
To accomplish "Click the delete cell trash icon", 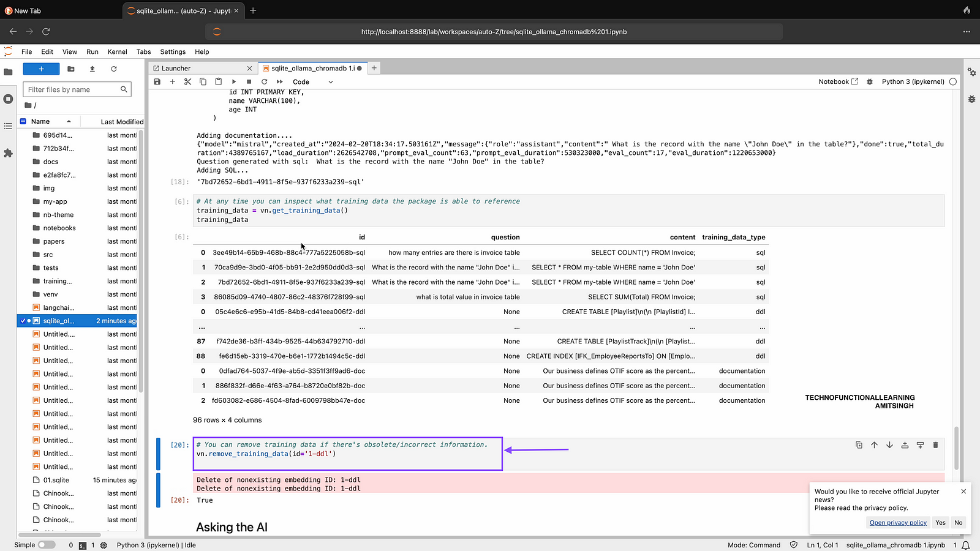I will tap(935, 445).
